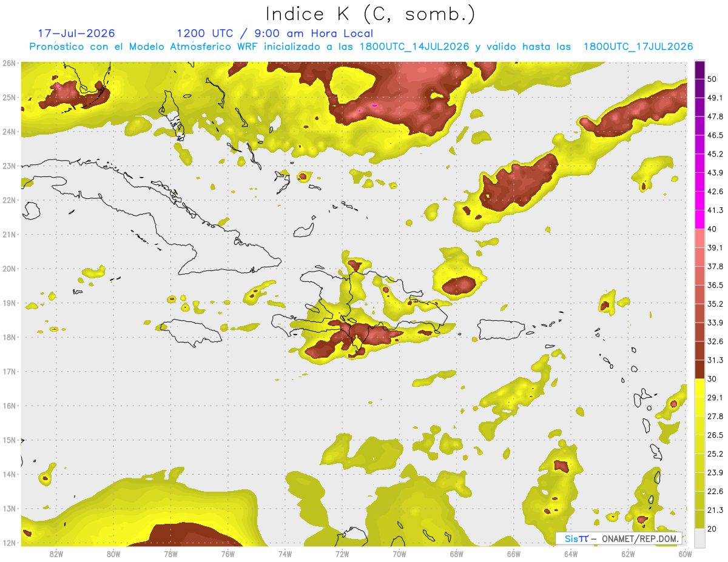Image resolution: width=728 pixels, height=562 pixels.
Task: Click the latitude label "25N"
Action: [8, 98]
